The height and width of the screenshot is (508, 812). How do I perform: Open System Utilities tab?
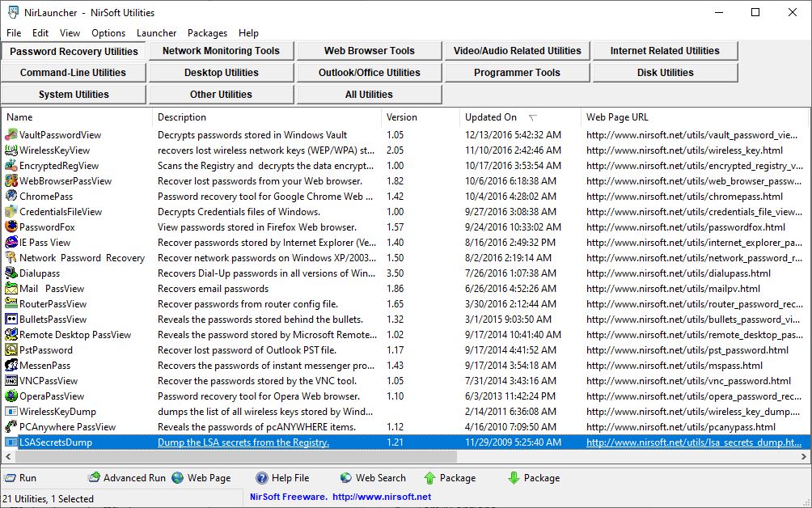click(73, 95)
